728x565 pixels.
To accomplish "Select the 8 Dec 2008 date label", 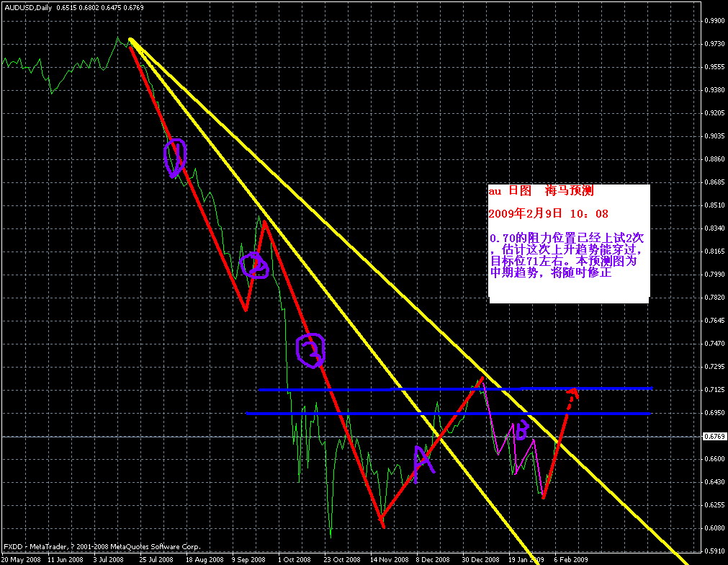I will click(x=433, y=559).
